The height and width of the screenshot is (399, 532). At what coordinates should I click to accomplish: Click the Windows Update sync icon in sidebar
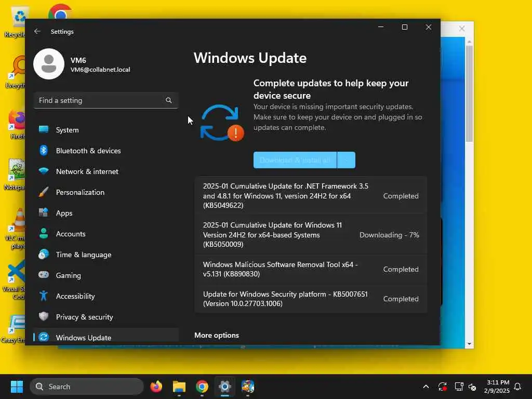point(44,337)
